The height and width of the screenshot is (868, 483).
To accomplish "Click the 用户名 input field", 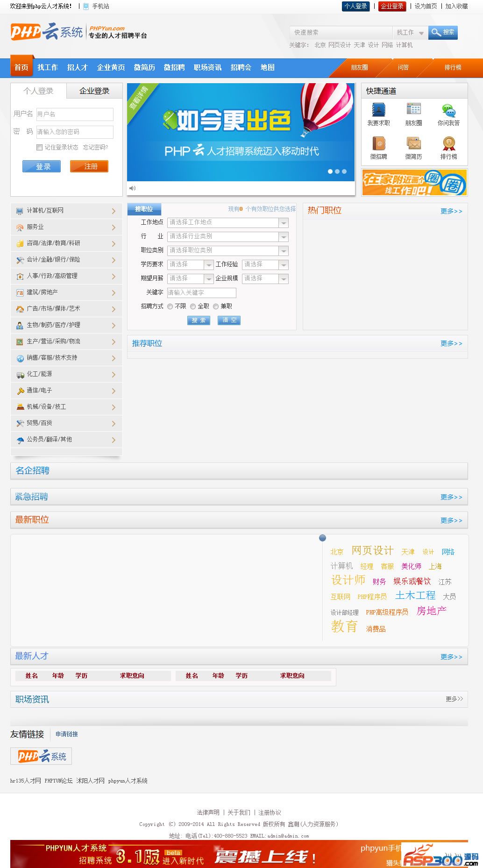I will pyautogui.click(x=75, y=114).
